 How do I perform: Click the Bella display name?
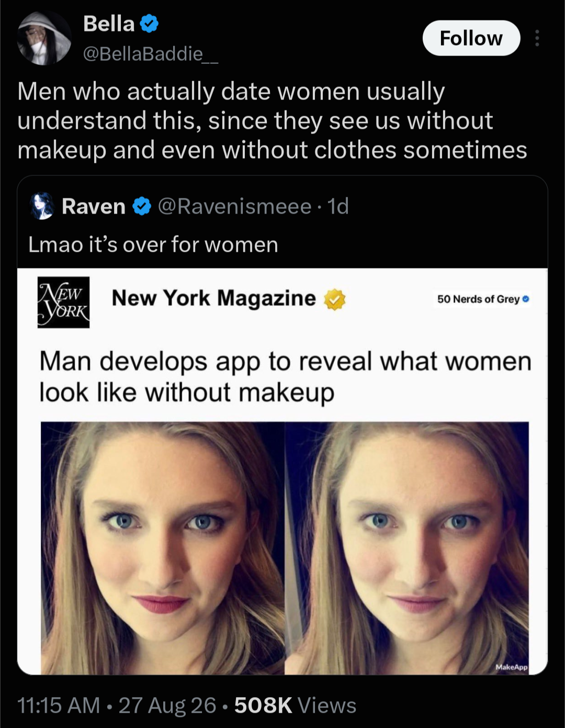point(109,24)
